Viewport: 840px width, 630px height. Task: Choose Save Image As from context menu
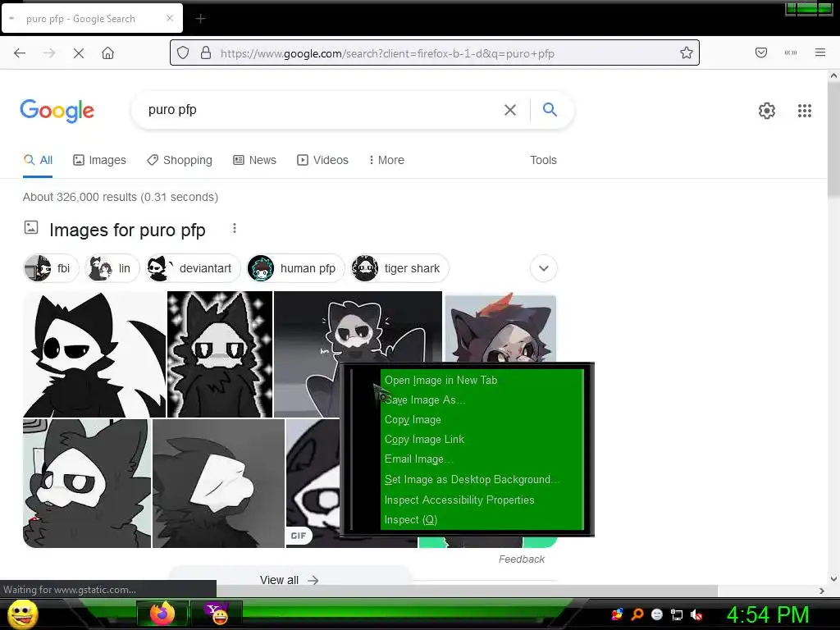[x=482, y=400]
